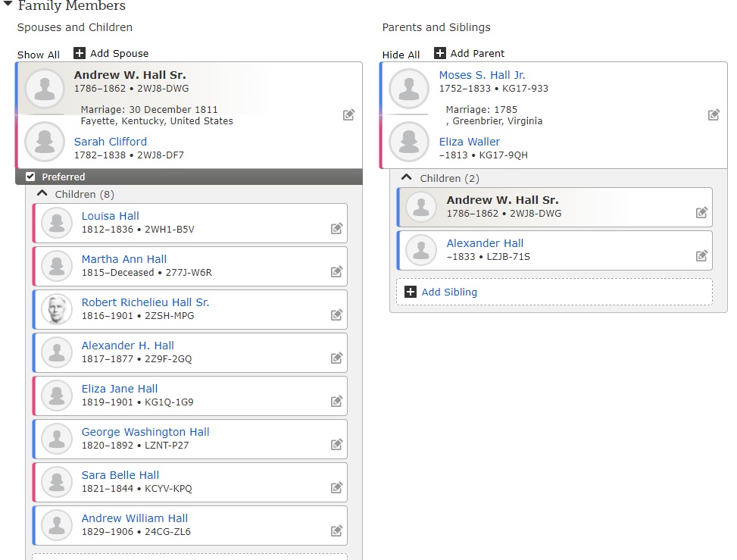Collapse the Children (8) list
This screenshot has width=737, height=560.
click(42, 193)
